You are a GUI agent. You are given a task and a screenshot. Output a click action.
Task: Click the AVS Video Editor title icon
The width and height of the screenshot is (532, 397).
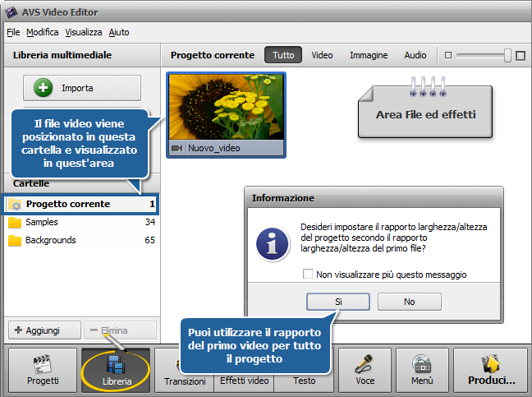[11, 12]
